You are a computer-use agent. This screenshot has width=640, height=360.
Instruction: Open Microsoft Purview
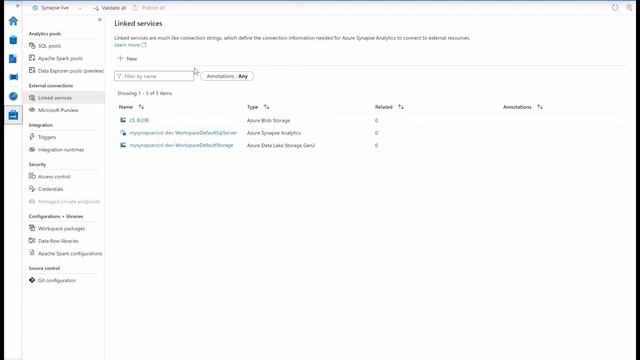pyautogui.click(x=58, y=110)
